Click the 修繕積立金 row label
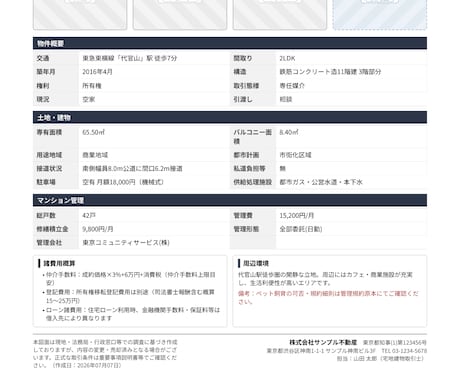 point(52,229)
